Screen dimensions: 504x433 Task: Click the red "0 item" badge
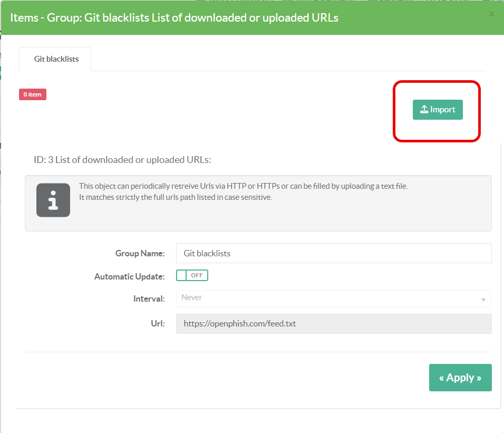(x=33, y=94)
